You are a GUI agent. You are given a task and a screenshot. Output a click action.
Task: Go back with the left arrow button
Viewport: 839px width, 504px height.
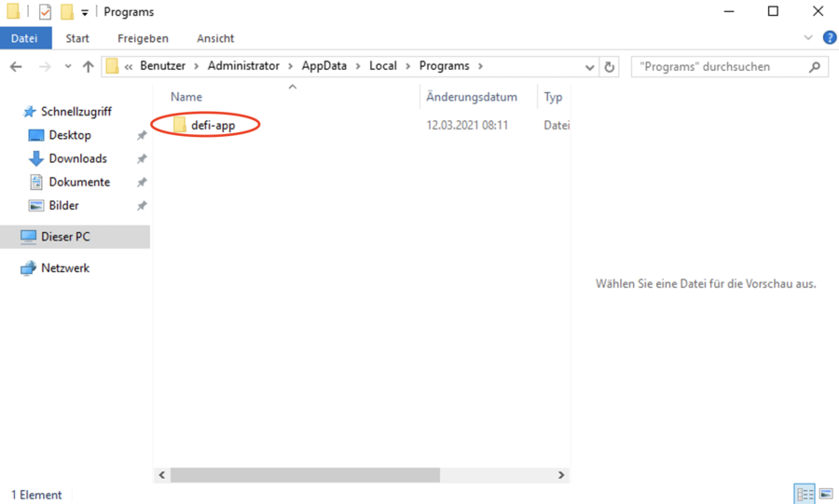tap(16, 67)
